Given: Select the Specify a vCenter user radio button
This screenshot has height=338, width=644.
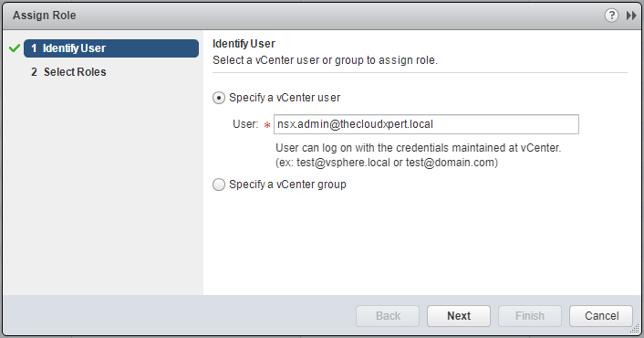Looking at the screenshot, I should [x=219, y=98].
